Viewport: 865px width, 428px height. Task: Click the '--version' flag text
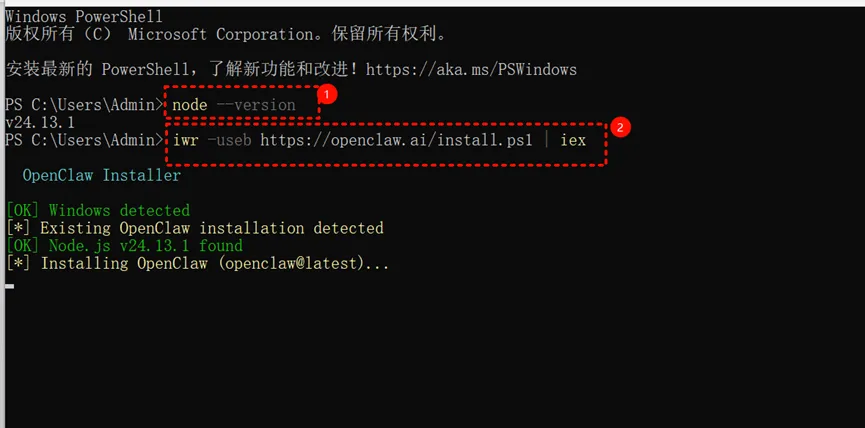pos(260,105)
